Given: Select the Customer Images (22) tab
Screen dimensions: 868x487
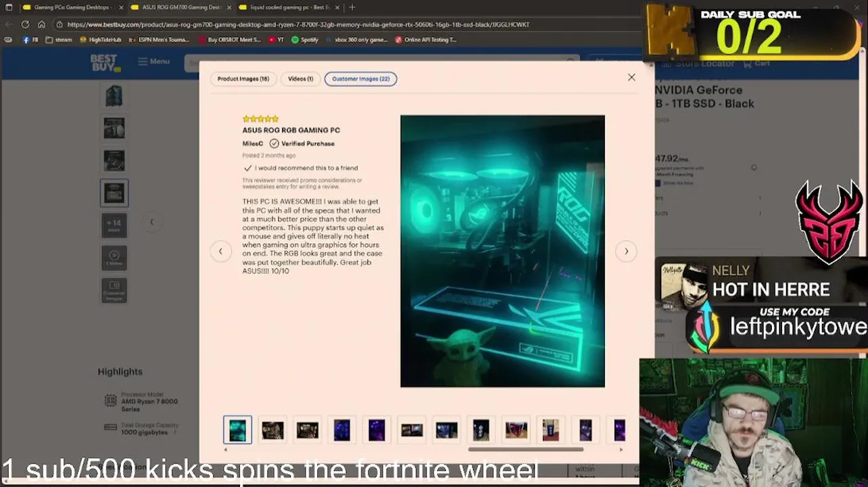Looking at the screenshot, I should point(361,78).
